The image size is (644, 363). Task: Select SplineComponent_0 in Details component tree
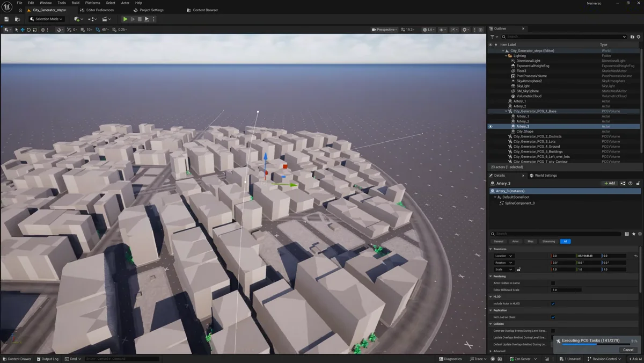point(519,203)
